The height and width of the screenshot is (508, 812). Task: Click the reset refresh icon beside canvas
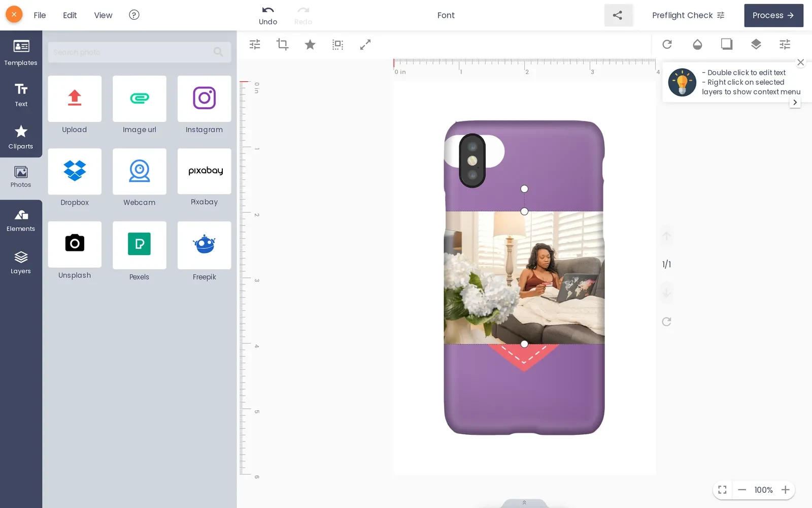pos(667,322)
